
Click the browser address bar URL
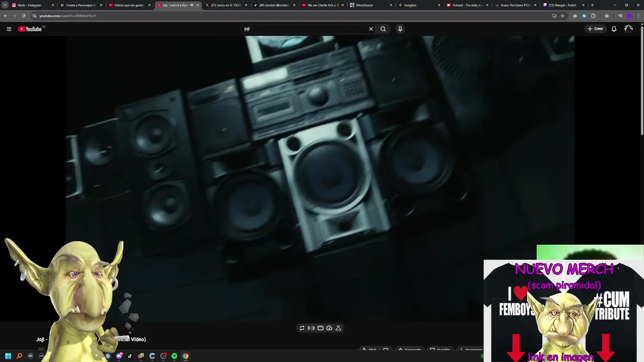pos(67,16)
